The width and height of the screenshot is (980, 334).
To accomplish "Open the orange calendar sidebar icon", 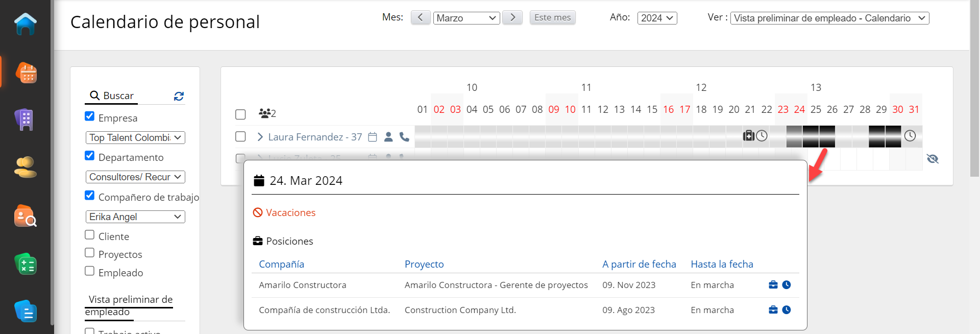I will point(26,73).
